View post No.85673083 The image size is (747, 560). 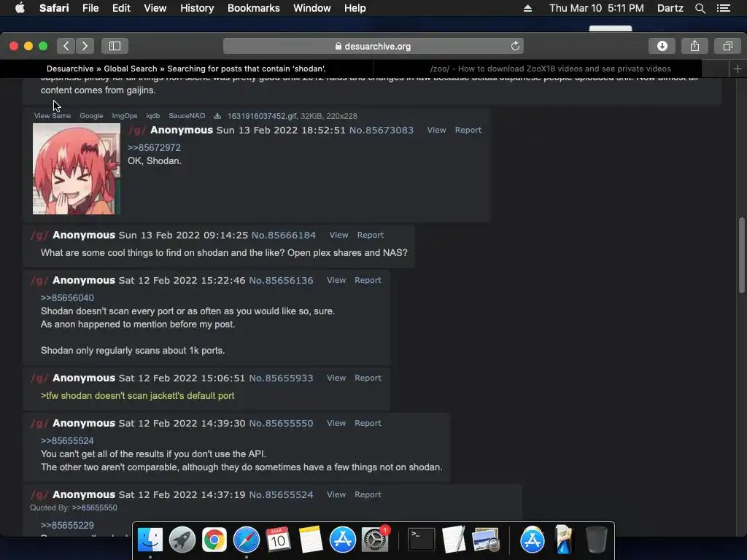tap(436, 130)
